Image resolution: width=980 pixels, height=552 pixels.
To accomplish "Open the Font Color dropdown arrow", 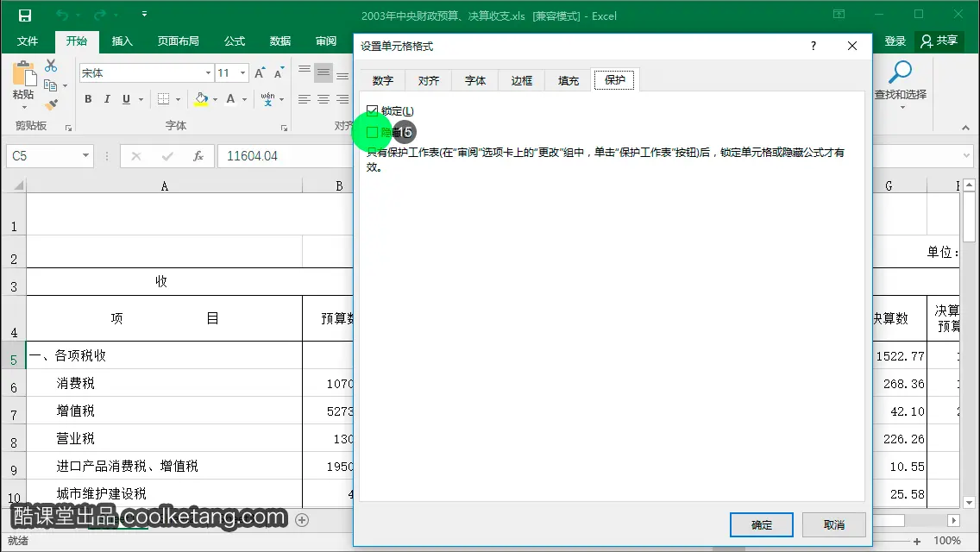I will [x=244, y=99].
